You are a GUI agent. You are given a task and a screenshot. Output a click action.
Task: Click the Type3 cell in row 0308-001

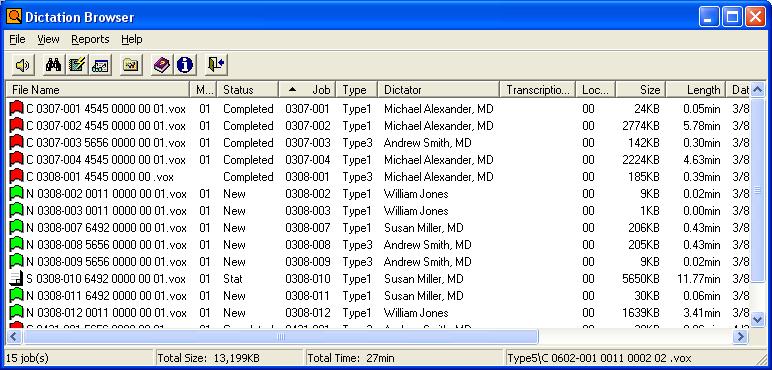coord(357,177)
